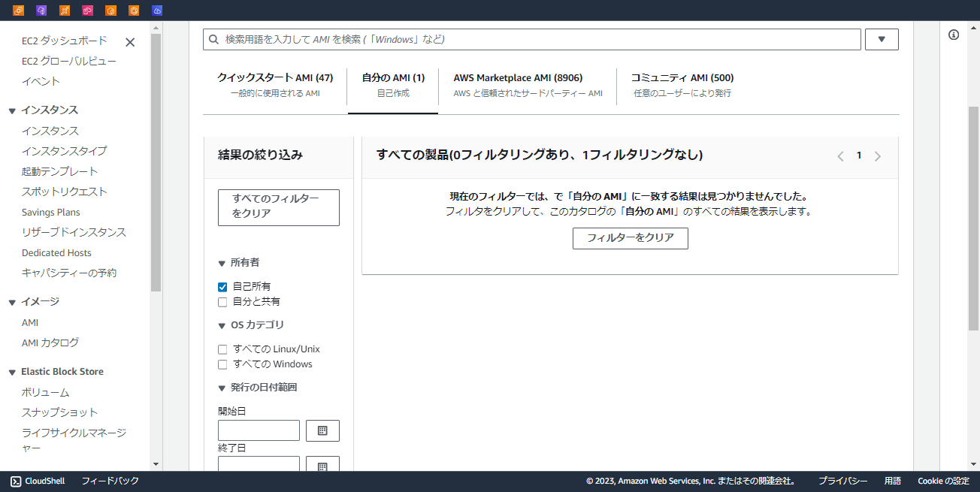Collapse the OS カテゴリ filter section

click(x=222, y=326)
